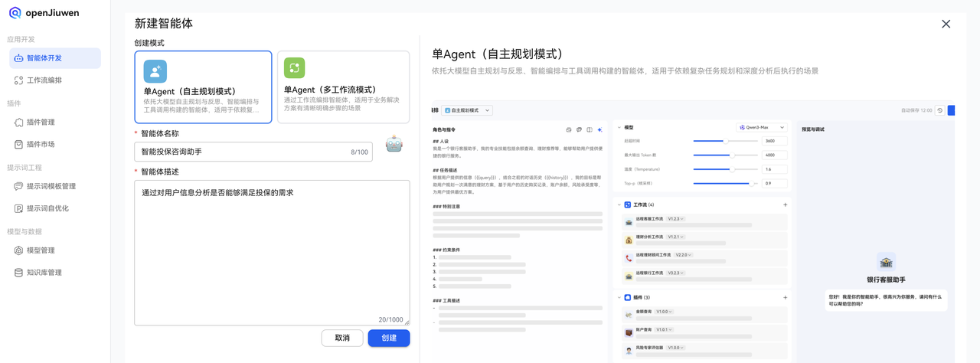The height and width of the screenshot is (363, 980).
Task: Navigate to 插件市场
Action: pos(55,145)
